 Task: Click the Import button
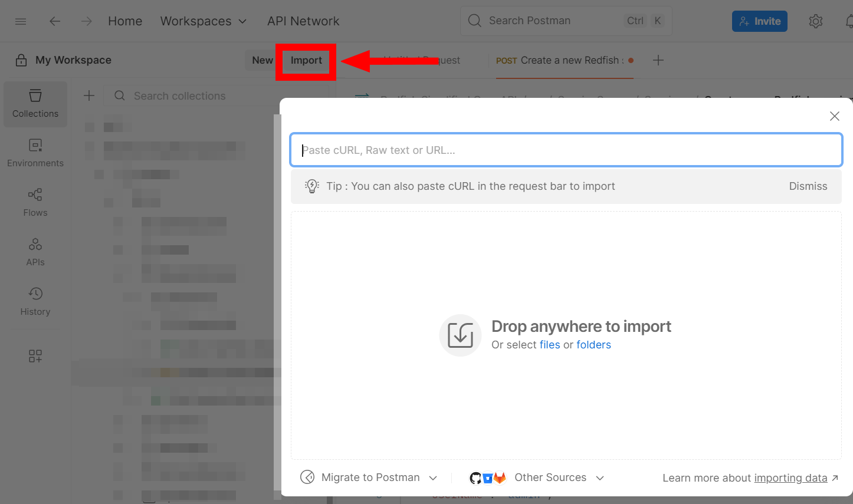306,60
